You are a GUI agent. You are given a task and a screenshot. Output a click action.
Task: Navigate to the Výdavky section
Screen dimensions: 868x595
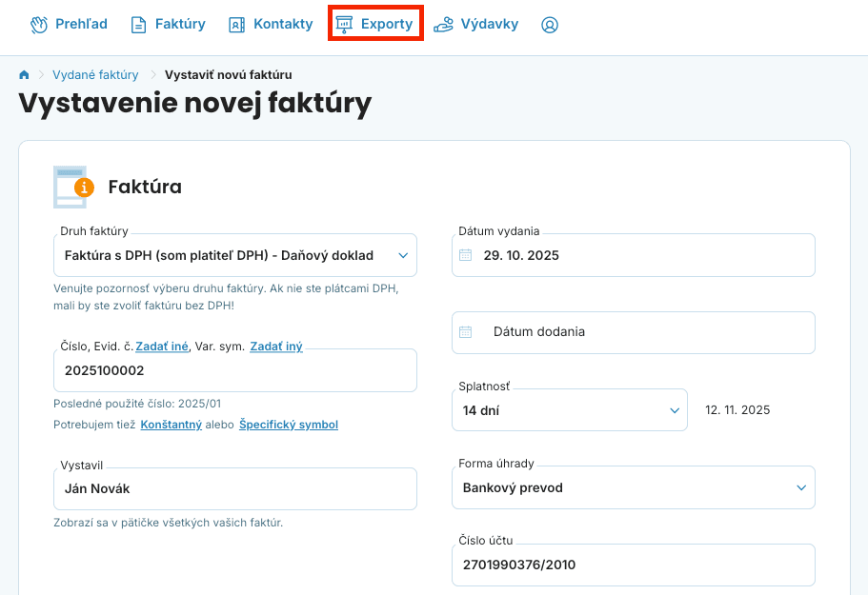tap(476, 25)
